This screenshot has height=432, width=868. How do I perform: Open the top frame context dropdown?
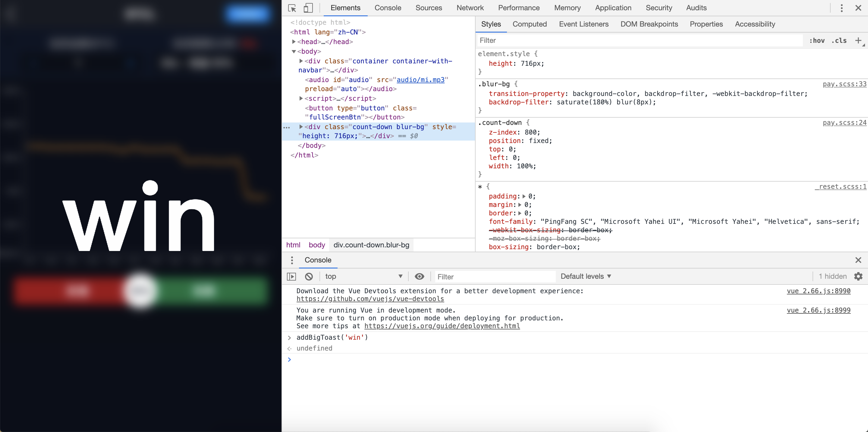click(363, 276)
